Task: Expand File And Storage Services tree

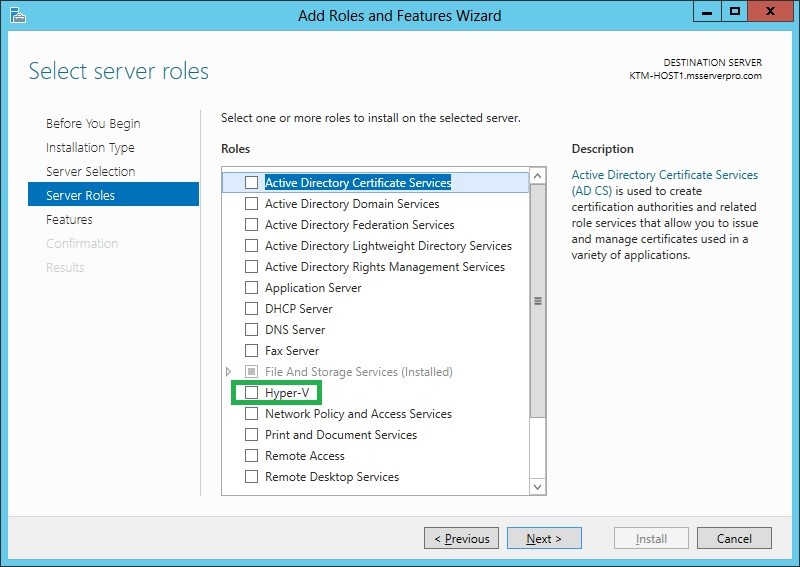Action: click(229, 372)
